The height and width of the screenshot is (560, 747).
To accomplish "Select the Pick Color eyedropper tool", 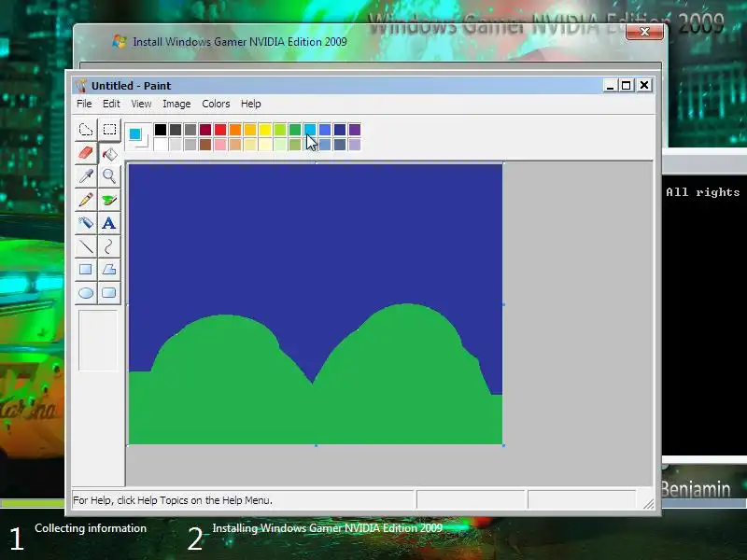I will point(86,176).
